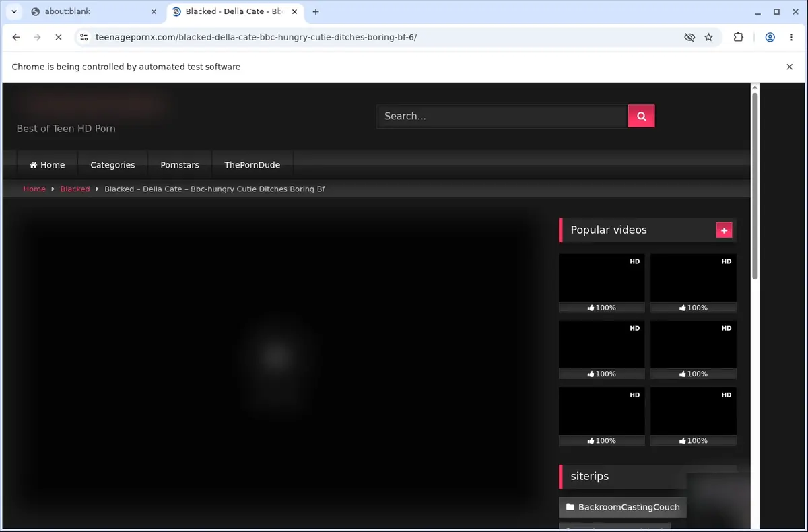The width and height of the screenshot is (808, 532).
Task: Close the currently active browser tab
Action: [x=294, y=11]
